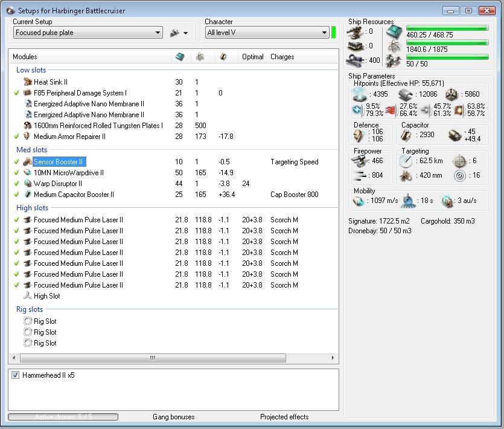Click the Medium Armor Repairer II icon

coord(27,137)
